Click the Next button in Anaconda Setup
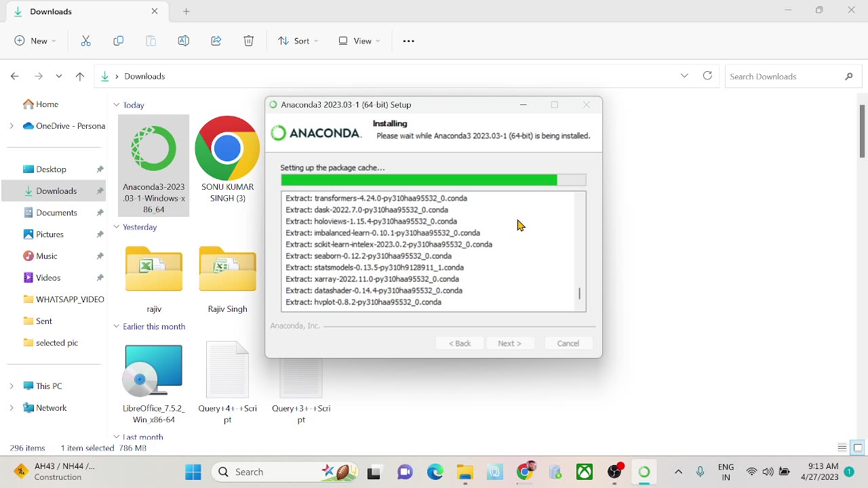The image size is (868, 488). [x=510, y=343]
